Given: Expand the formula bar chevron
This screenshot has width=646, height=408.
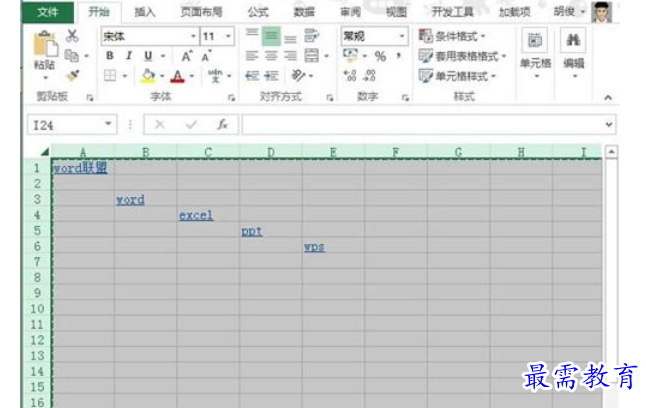Looking at the screenshot, I should pos(609,124).
